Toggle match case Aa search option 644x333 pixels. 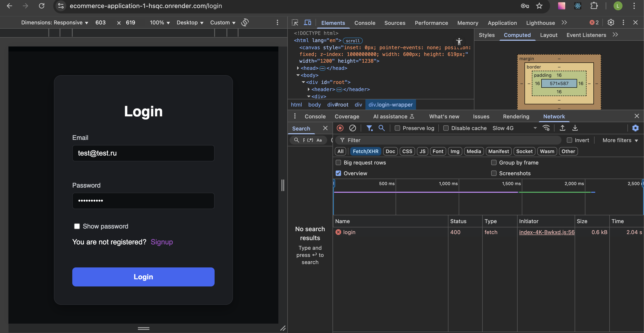click(319, 140)
